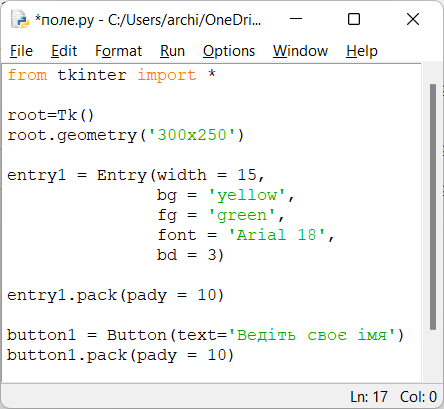This screenshot has width=444, height=409.
Task: Open the Format menu
Action: (x=118, y=51)
